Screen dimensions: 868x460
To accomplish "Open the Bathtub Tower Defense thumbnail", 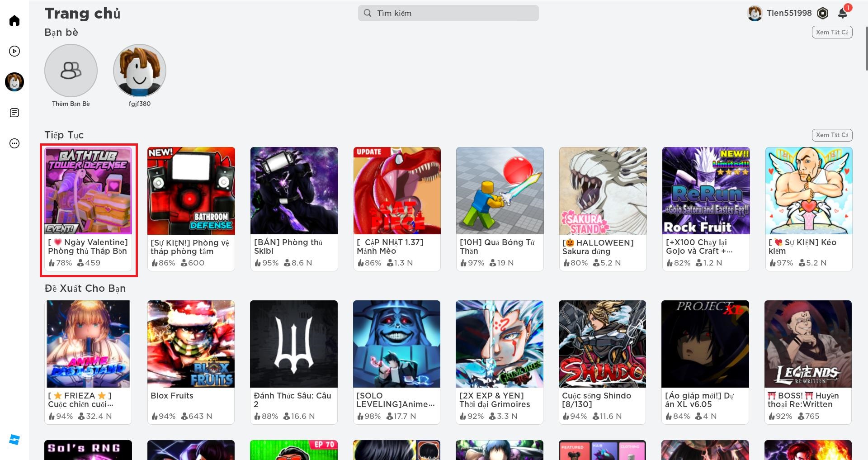I will (x=88, y=190).
